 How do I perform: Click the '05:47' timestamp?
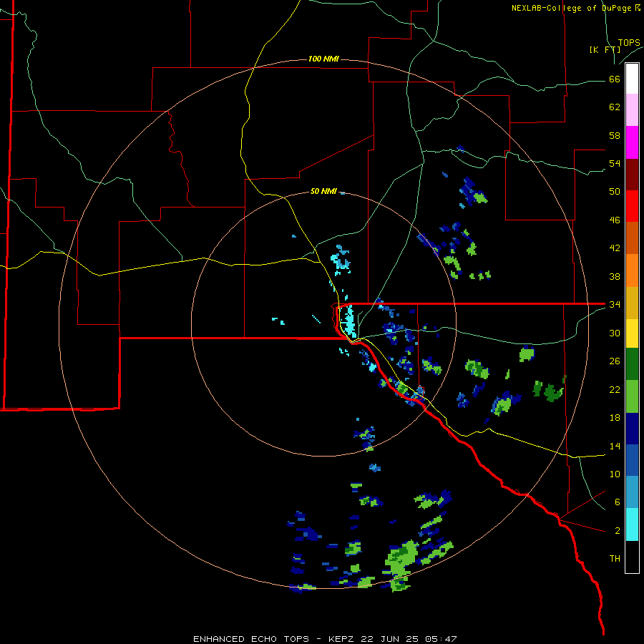[440, 639]
